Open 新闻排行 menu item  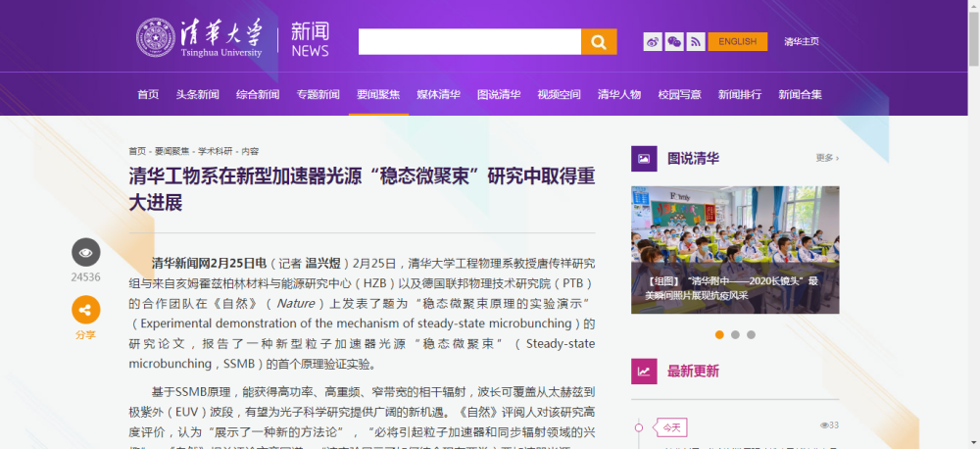[740, 94]
